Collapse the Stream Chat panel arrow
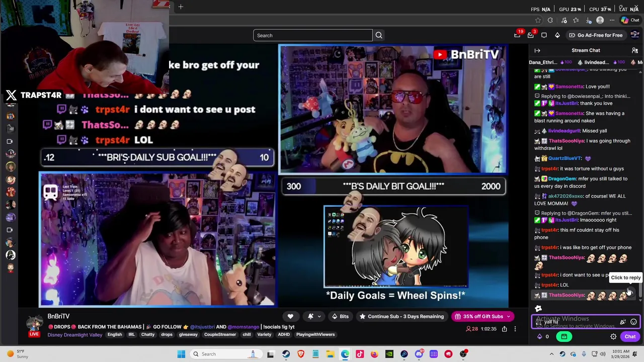 click(537, 50)
